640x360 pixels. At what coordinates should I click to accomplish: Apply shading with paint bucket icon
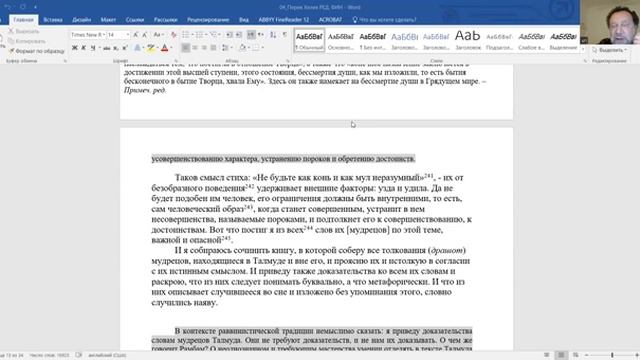pos(242,48)
